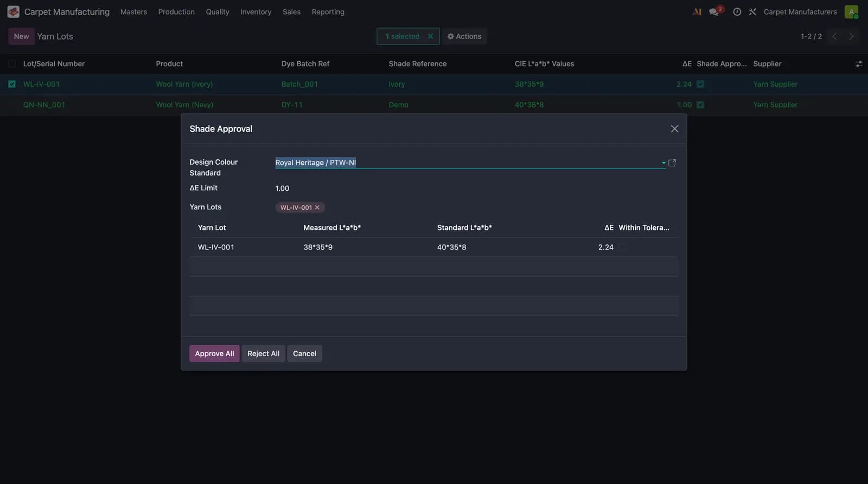This screenshot has width=868, height=484.
Task: Click the Approve All button
Action: coord(214,353)
